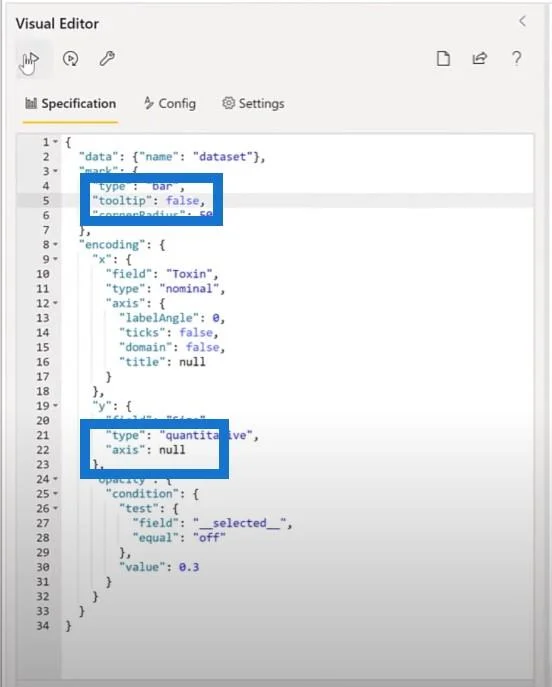Click the "labelAngle": 0 line
The height and width of the screenshot is (687, 552).
tap(172, 318)
